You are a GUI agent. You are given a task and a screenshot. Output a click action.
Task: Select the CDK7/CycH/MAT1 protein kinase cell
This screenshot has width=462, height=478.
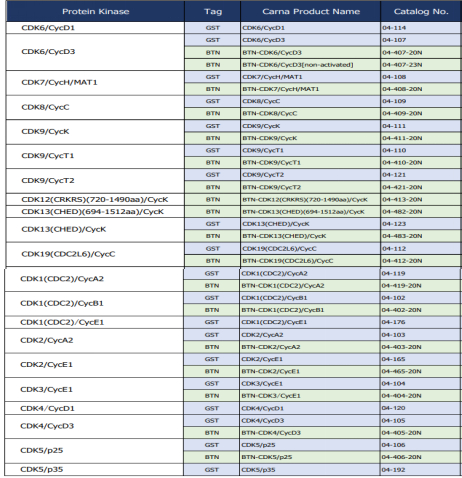[x=95, y=83]
